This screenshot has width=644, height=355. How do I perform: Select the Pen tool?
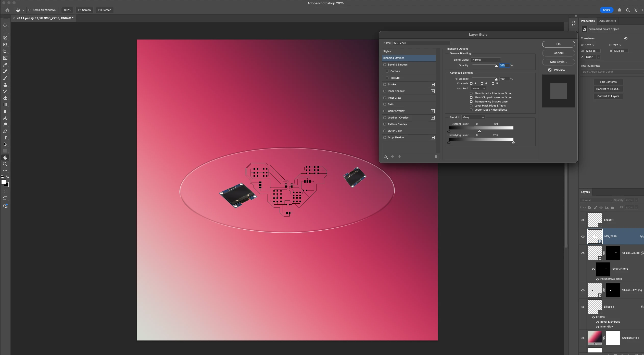click(5, 131)
